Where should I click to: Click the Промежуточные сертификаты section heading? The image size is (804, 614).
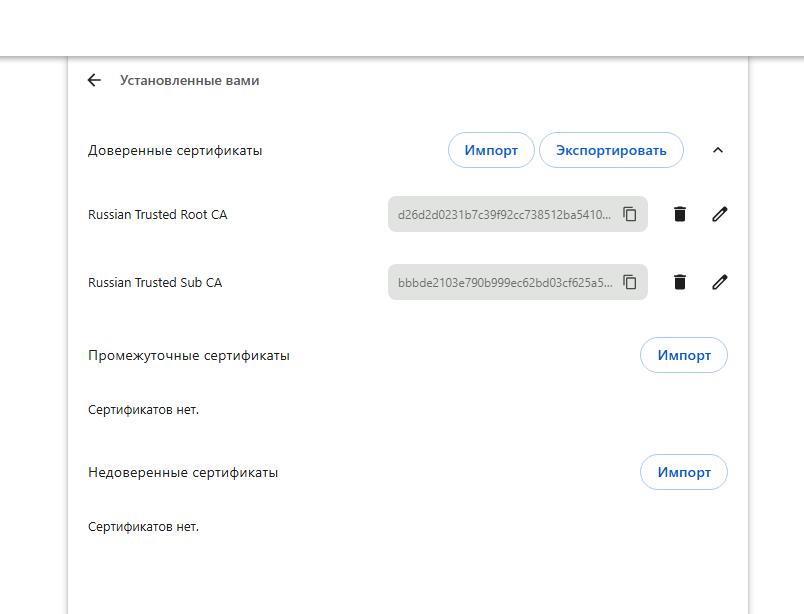[189, 355]
